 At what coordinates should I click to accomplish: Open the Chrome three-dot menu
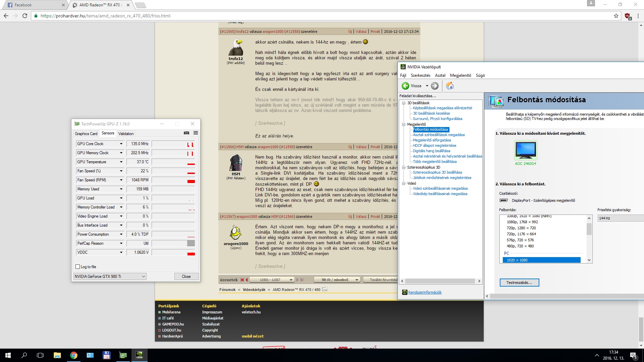pyautogui.click(x=638, y=16)
